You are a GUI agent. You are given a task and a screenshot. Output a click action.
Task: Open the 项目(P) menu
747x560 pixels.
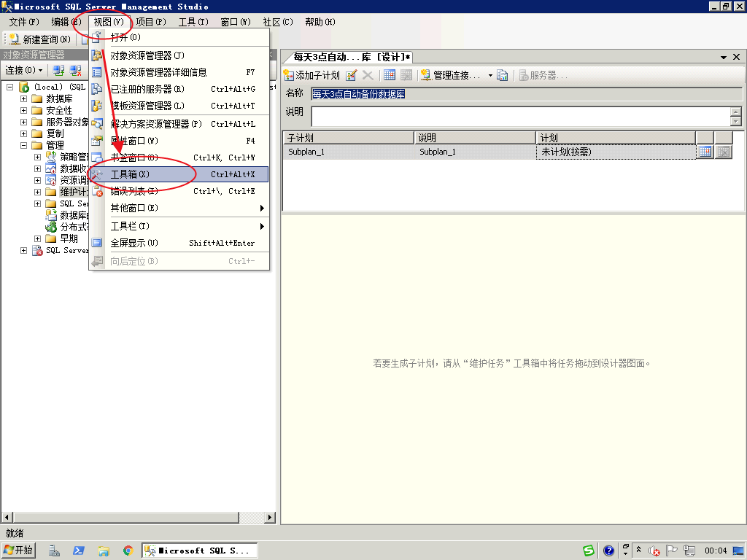click(150, 22)
